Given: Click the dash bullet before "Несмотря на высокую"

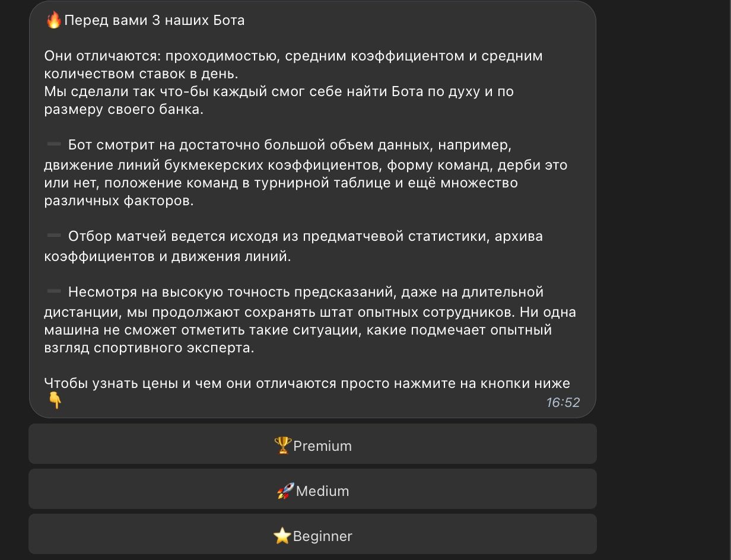Looking at the screenshot, I should pyautogui.click(x=54, y=291).
